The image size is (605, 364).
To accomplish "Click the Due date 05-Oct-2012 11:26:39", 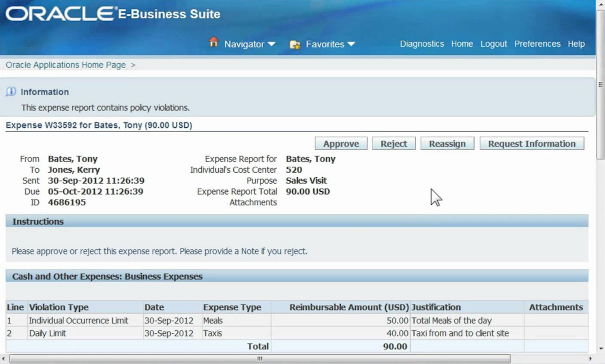I will pos(95,191).
